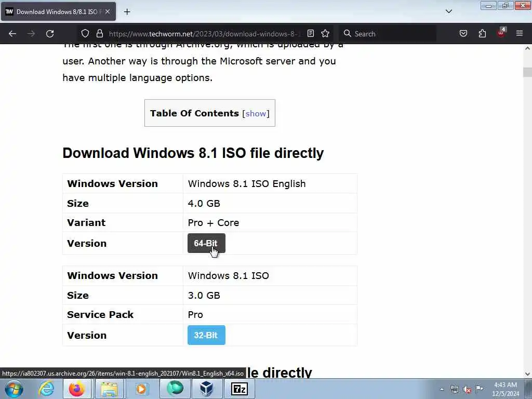This screenshot has width=532, height=399.
Task: Click the techworm.net URL address field
Action: [x=205, y=34]
